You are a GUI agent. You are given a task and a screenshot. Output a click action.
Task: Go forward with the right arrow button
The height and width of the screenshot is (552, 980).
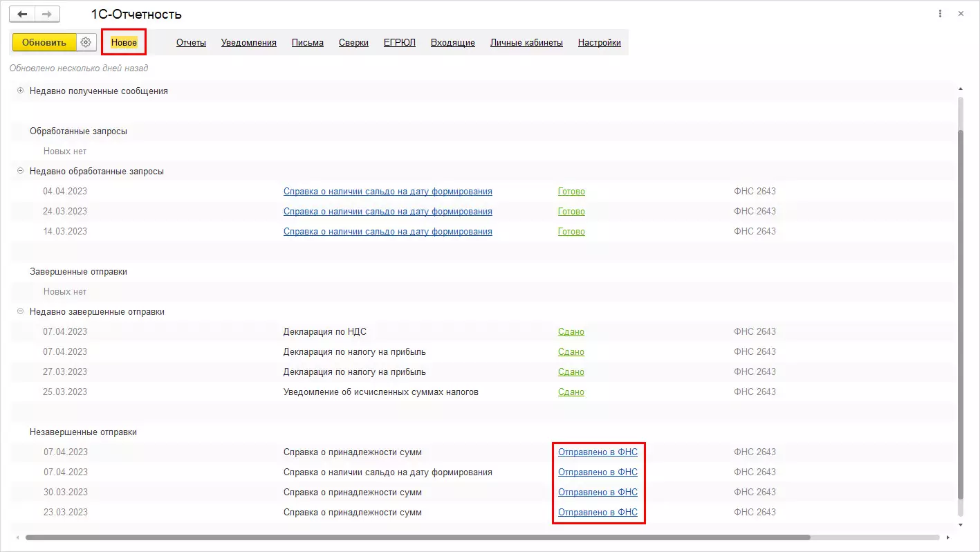click(47, 14)
